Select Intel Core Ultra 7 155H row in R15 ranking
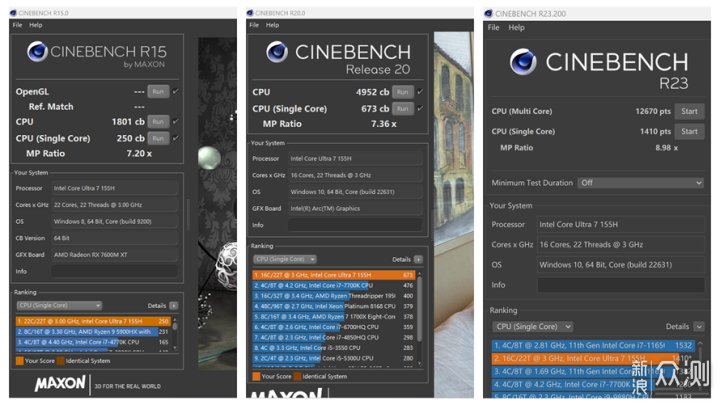The width and height of the screenshot is (720, 405). (93, 321)
